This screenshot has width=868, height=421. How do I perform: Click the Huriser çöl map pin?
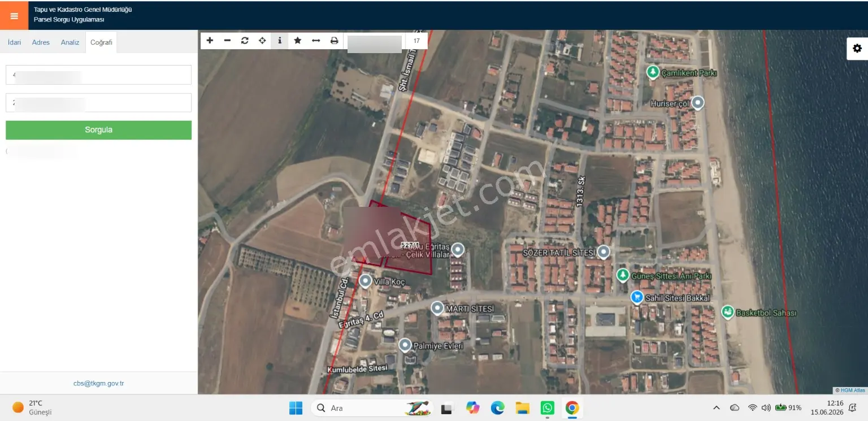click(698, 103)
